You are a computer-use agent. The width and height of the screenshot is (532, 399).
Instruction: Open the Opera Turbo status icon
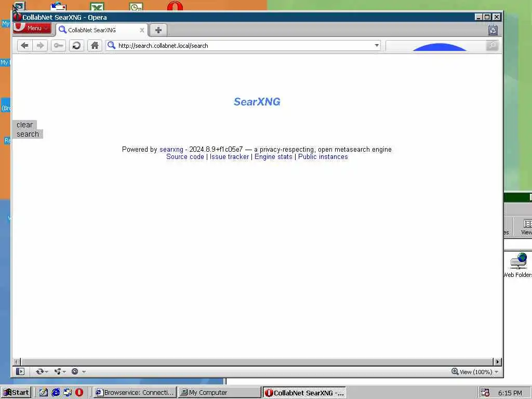[x=75, y=371]
